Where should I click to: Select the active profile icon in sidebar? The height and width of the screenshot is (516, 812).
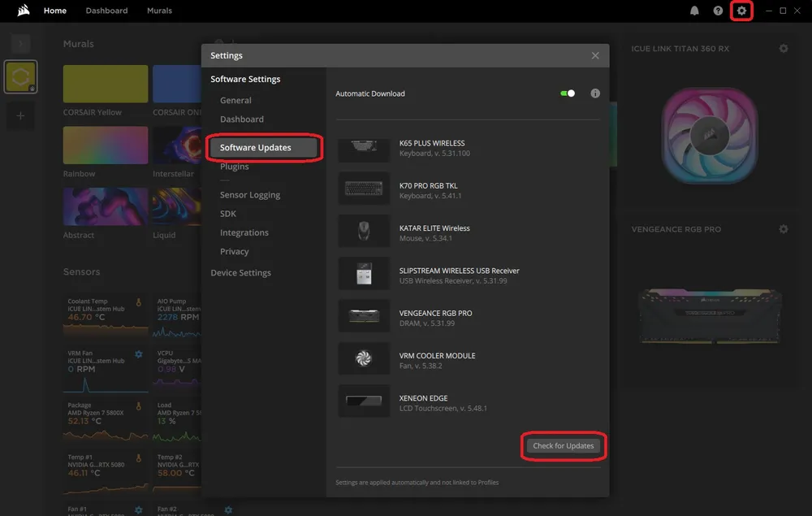(21, 76)
